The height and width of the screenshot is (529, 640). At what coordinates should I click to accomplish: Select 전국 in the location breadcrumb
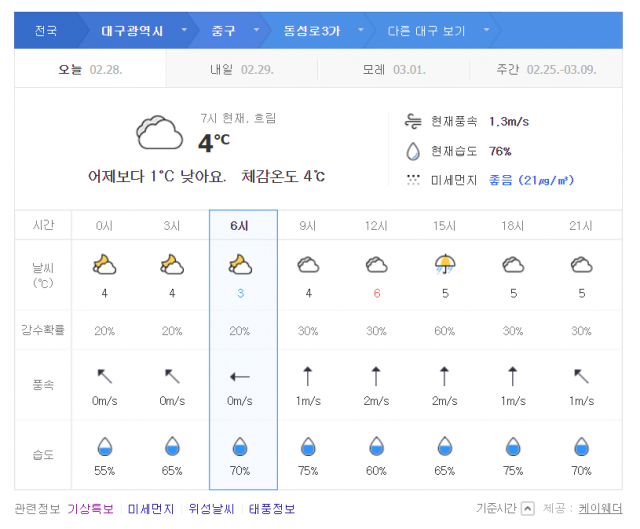click(46, 31)
